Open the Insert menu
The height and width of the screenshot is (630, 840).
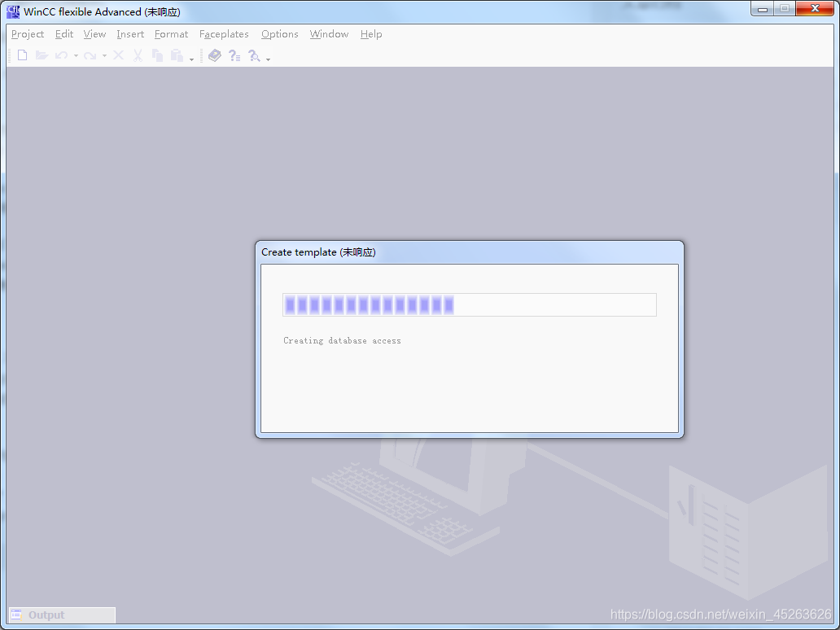click(130, 34)
